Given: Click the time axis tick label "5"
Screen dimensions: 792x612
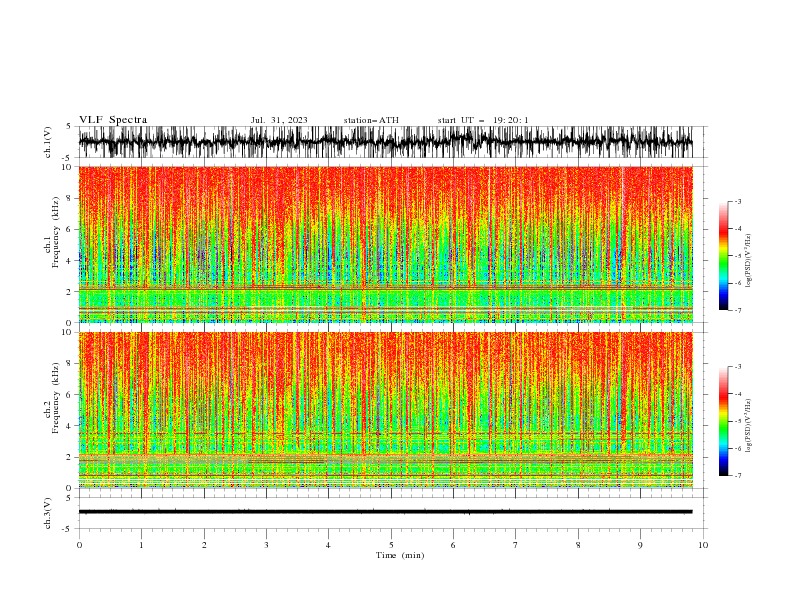Looking at the screenshot, I should tap(391, 545).
